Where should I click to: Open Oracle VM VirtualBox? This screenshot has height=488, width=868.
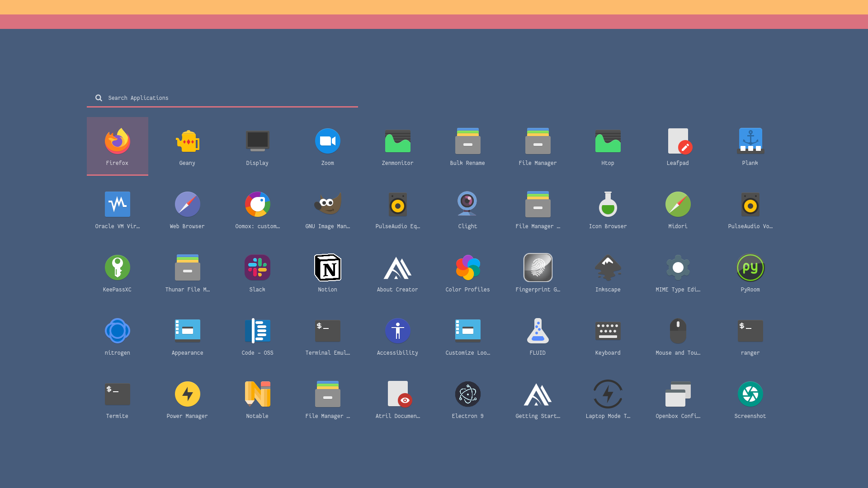117,209
